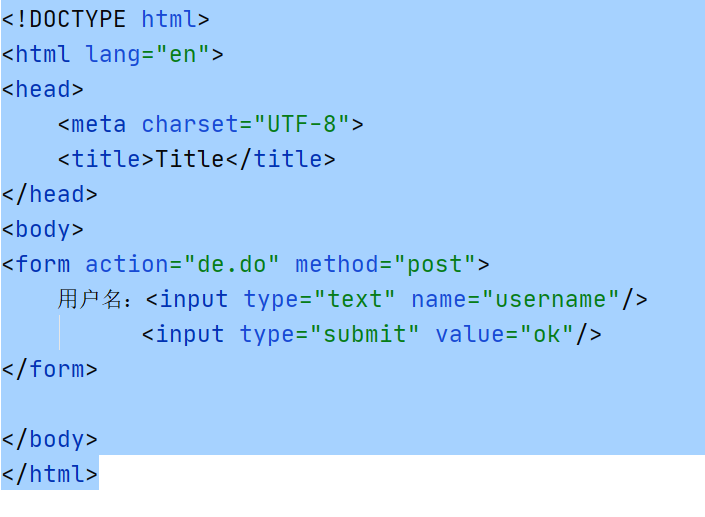705x517 pixels.
Task: Select the "UTF-8" string value
Action: [301, 125]
